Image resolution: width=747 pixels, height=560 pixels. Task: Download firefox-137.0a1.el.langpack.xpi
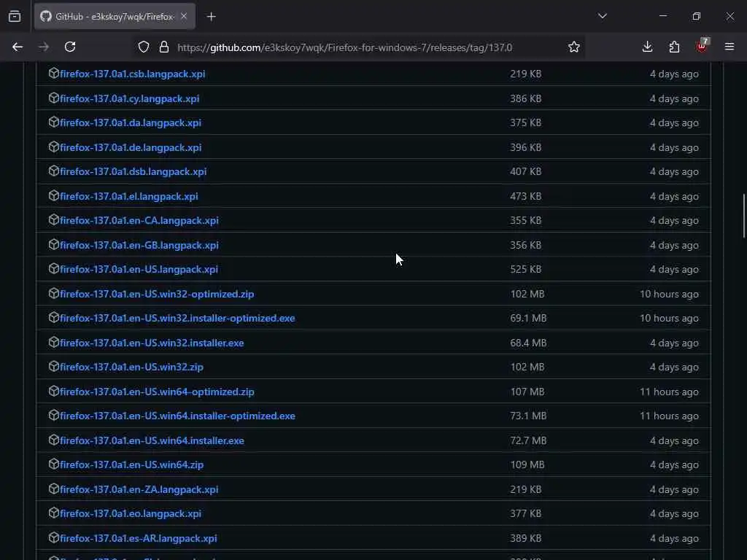coord(129,197)
